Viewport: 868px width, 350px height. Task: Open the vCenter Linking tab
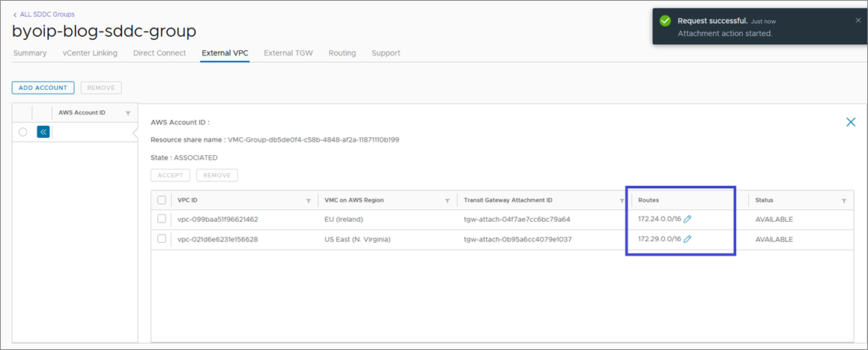click(x=90, y=53)
